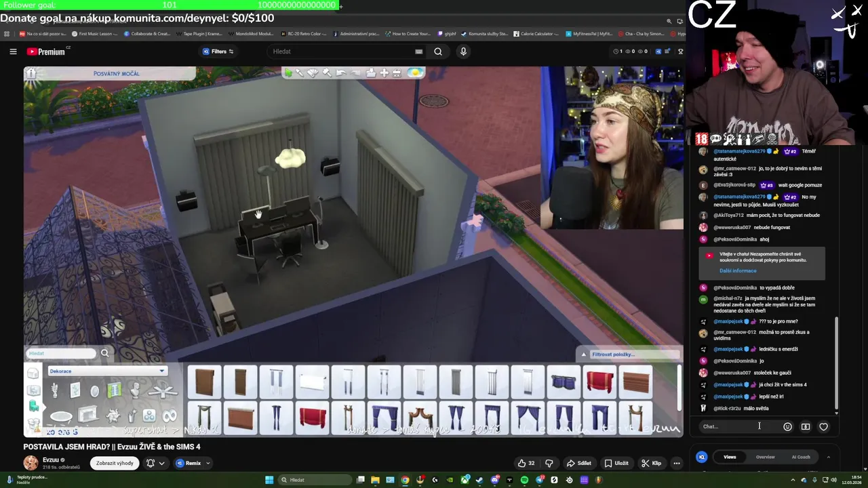Image resolution: width=868 pixels, height=488 pixels.
Task: Open Google Chrome from the taskbar
Action: (405, 480)
